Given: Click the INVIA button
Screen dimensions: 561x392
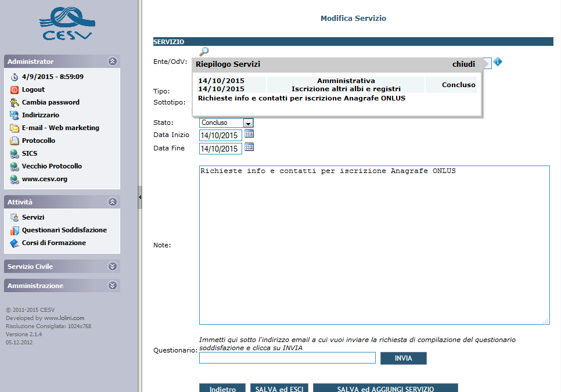Looking at the screenshot, I should [x=403, y=358].
